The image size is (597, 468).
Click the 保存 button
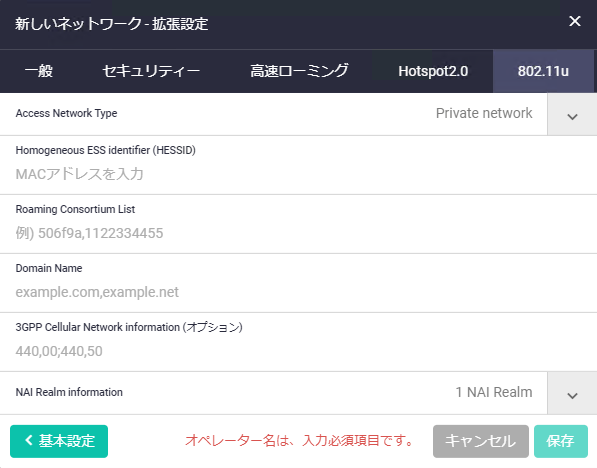[x=560, y=441]
